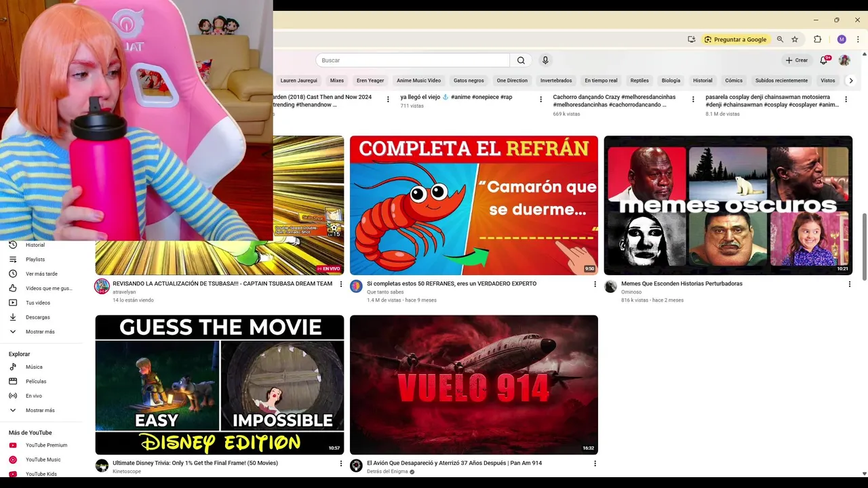Open YouTube notifications bell

pyautogui.click(x=824, y=60)
